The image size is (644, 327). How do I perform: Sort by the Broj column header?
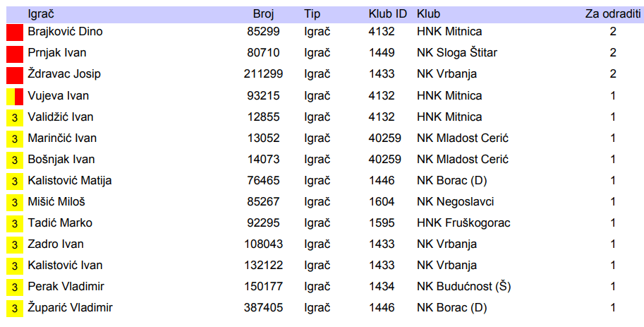click(263, 14)
